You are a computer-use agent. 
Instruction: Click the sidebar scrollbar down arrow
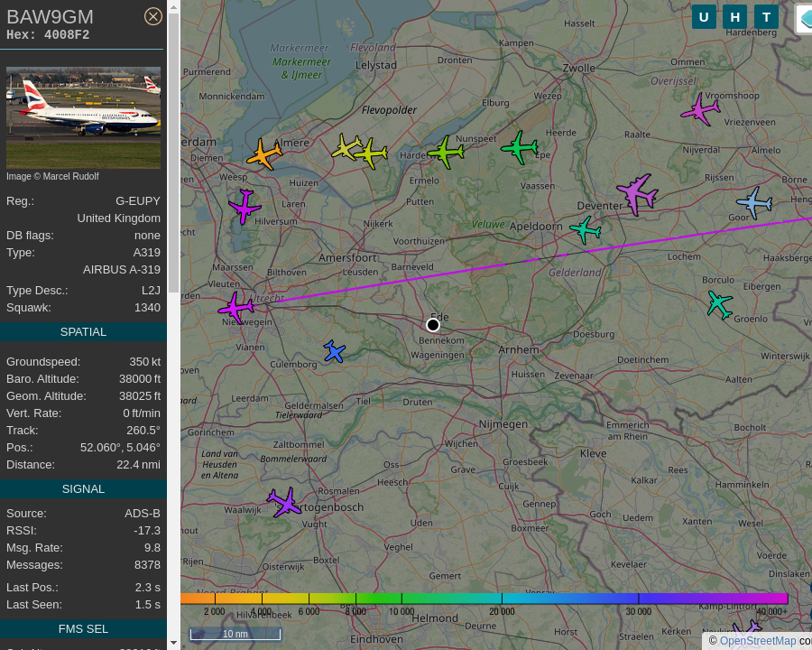point(173,644)
